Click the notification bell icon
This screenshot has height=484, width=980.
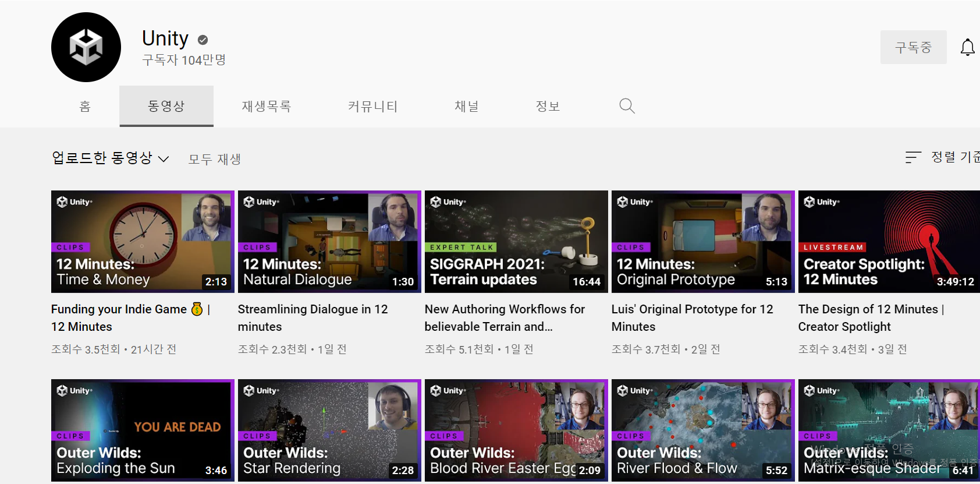pos(967,47)
